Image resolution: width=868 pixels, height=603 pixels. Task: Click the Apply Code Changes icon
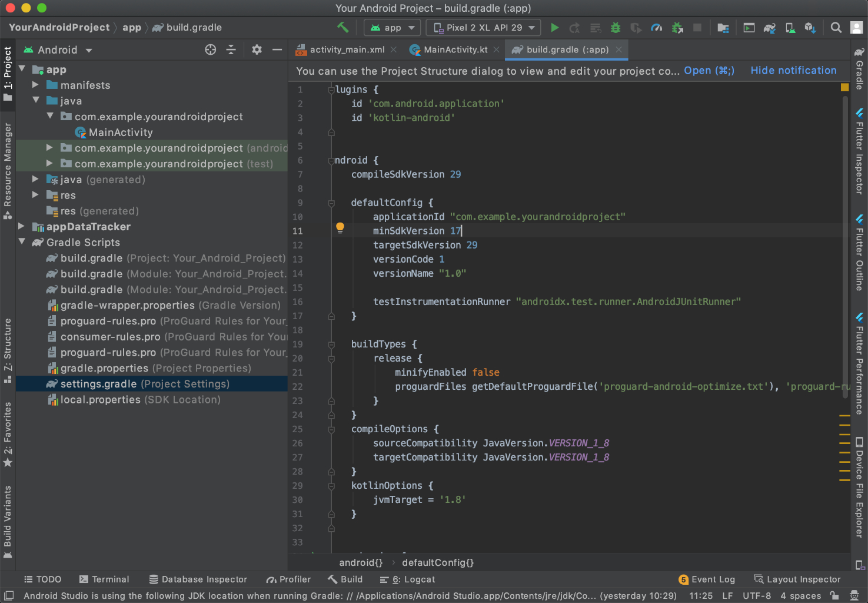pos(596,28)
